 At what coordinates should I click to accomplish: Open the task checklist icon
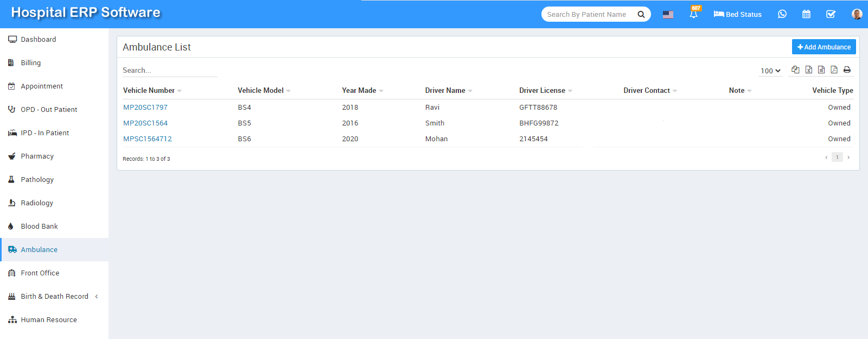point(831,14)
